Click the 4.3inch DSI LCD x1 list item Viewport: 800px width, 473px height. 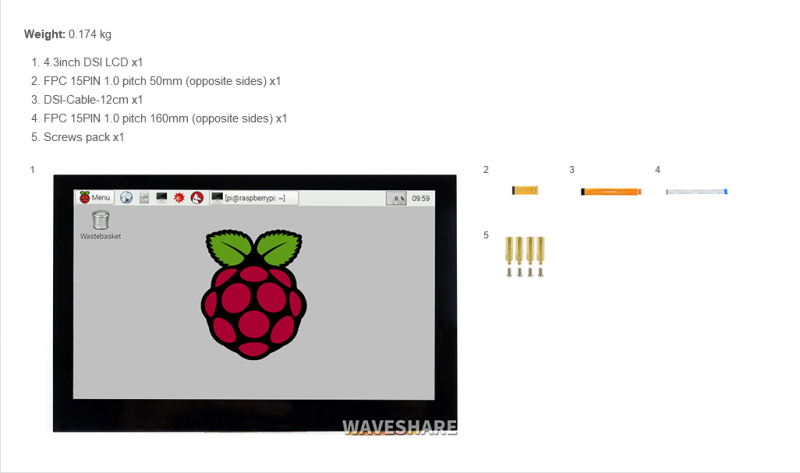93,62
